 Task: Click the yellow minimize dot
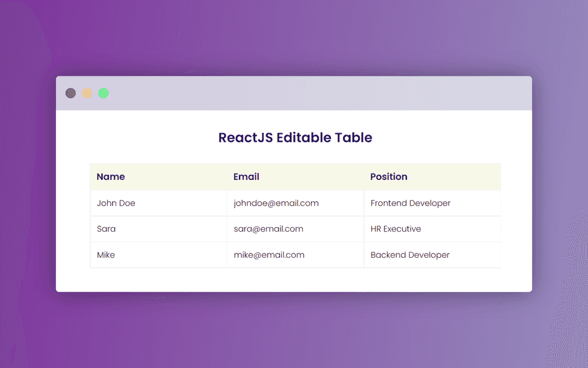click(x=86, y=92)
